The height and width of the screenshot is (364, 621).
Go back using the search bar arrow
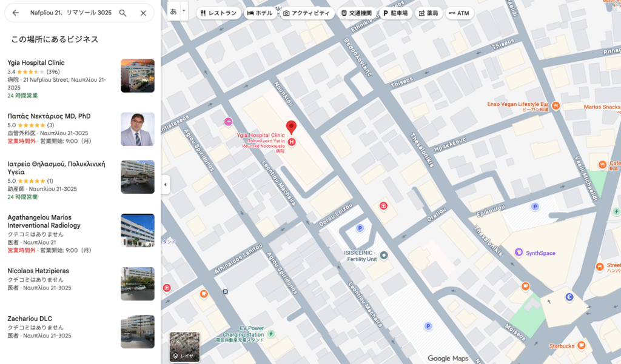click(x=15, y=13)
